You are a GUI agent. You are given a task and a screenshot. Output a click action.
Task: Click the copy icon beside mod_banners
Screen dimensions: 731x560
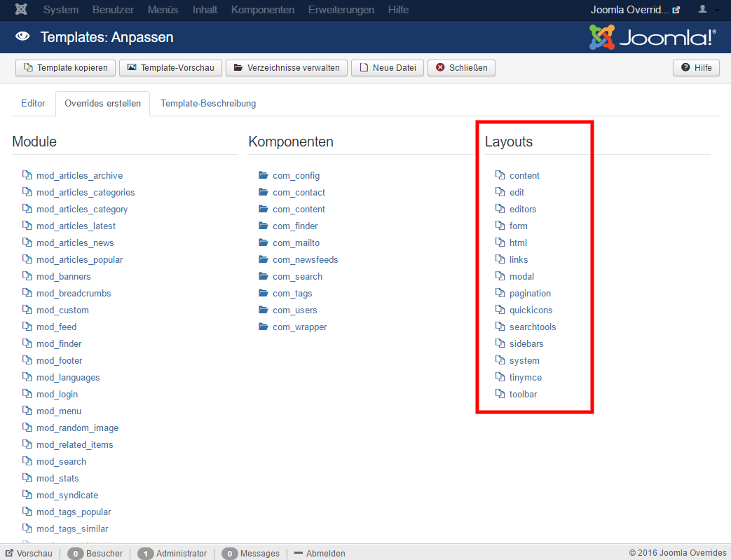pos(27,276)
